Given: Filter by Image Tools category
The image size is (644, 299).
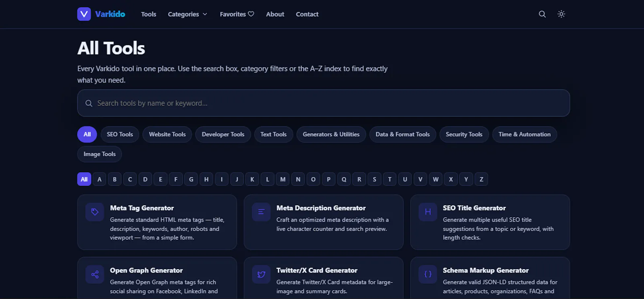Looking at the screenshot, I should pyautogui.click(x=99, y=154).
